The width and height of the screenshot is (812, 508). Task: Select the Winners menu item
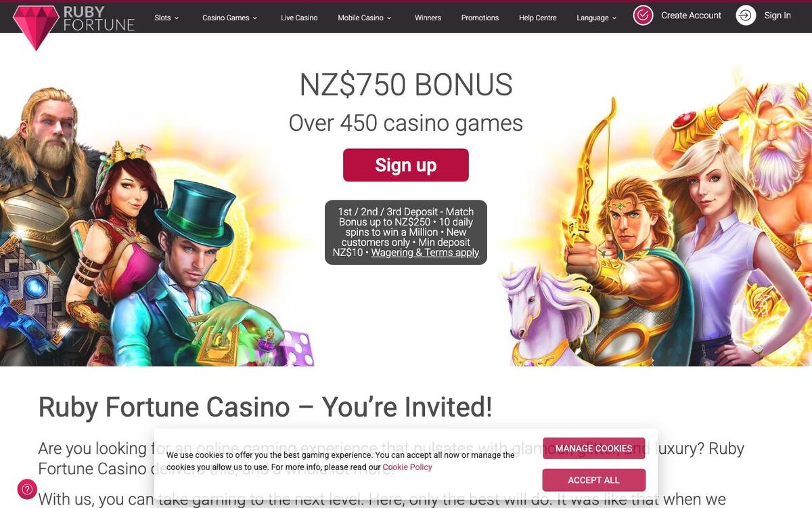pyautogui.click(x=428, y=18)
